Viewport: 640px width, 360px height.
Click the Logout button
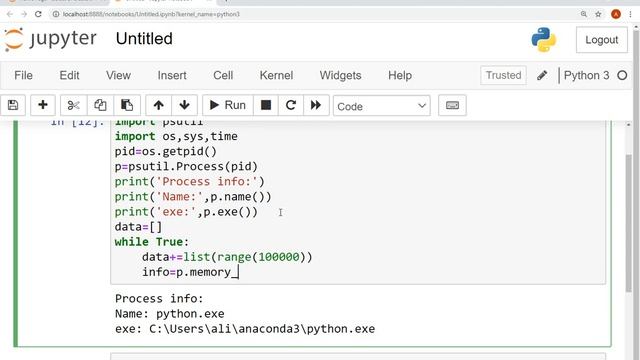tap(602, 40)
